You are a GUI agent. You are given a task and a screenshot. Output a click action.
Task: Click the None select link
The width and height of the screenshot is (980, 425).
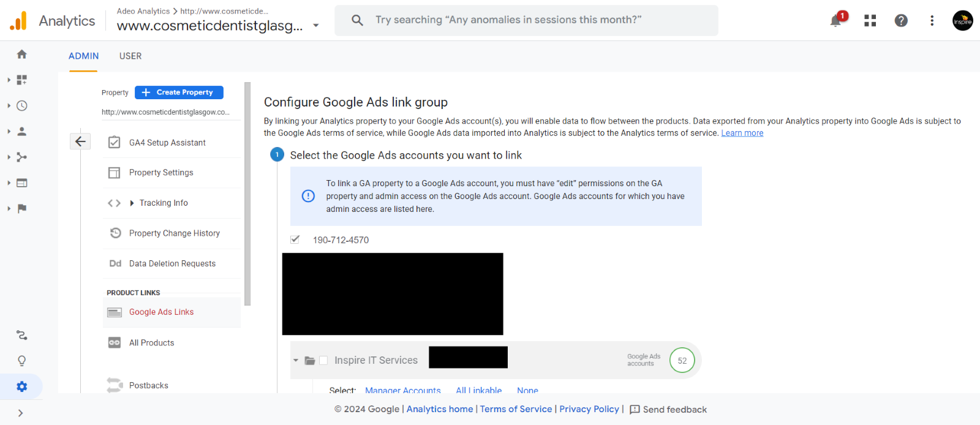[x=527, y=390]
